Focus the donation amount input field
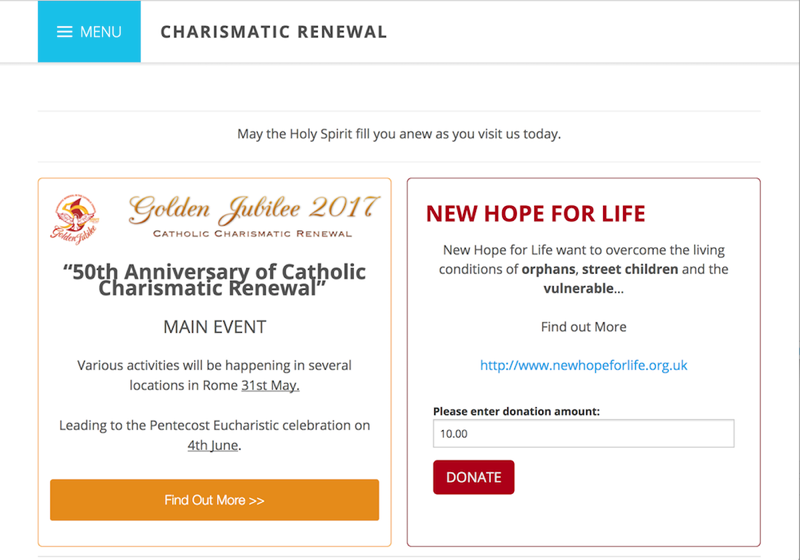The width and height of the screenshot is (800, 560). (584, 434)
